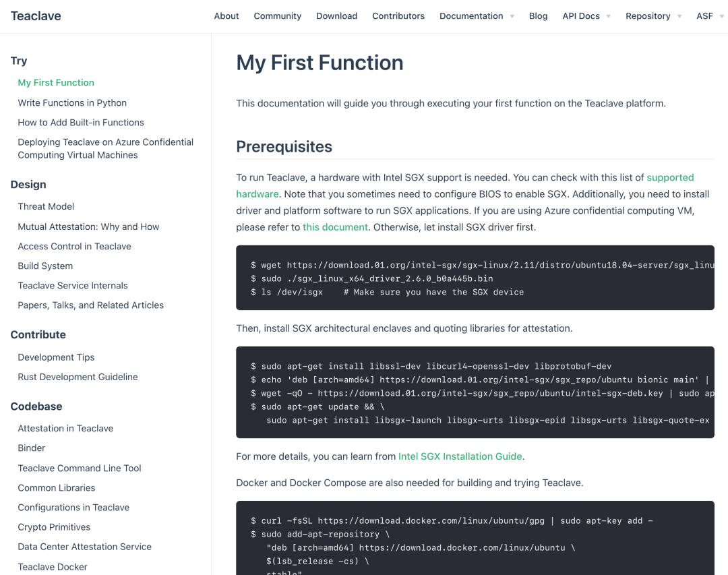The height and width of the screenshot is (575, 728).
Task: Click the Prerequisites section heading
Action: [284, 147]
